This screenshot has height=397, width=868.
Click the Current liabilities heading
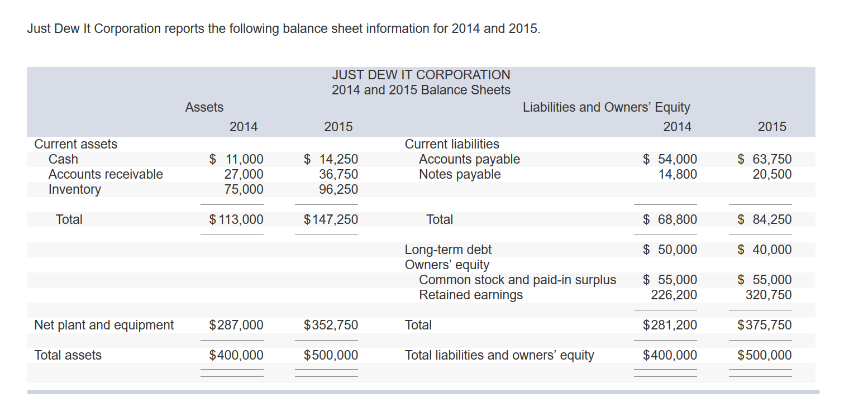pos(452,144)
